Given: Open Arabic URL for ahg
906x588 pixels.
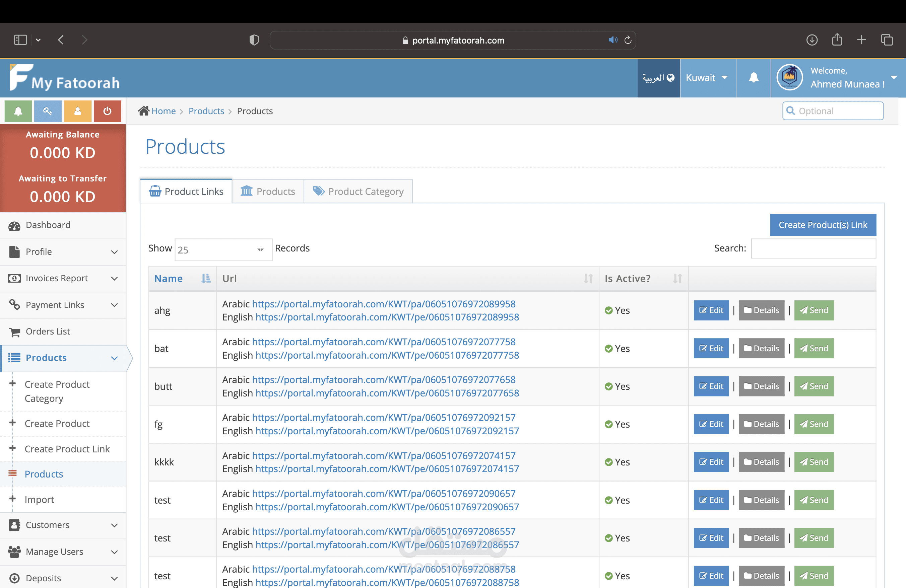Looking at the screenshot, I should coord(384,304).
